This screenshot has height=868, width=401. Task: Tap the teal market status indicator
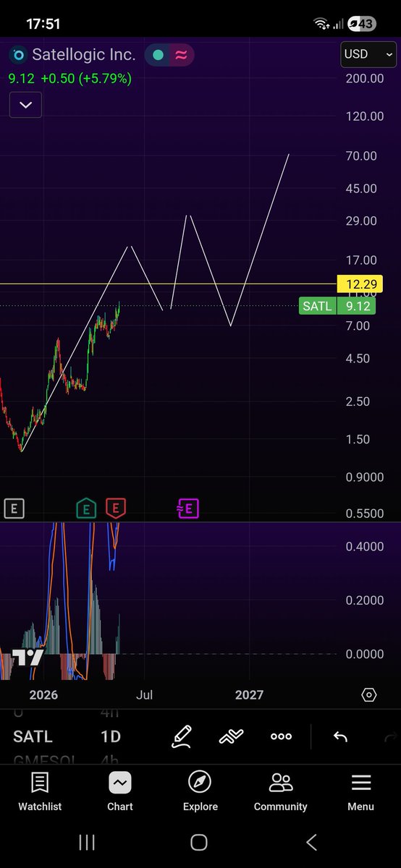pos(158,55)
